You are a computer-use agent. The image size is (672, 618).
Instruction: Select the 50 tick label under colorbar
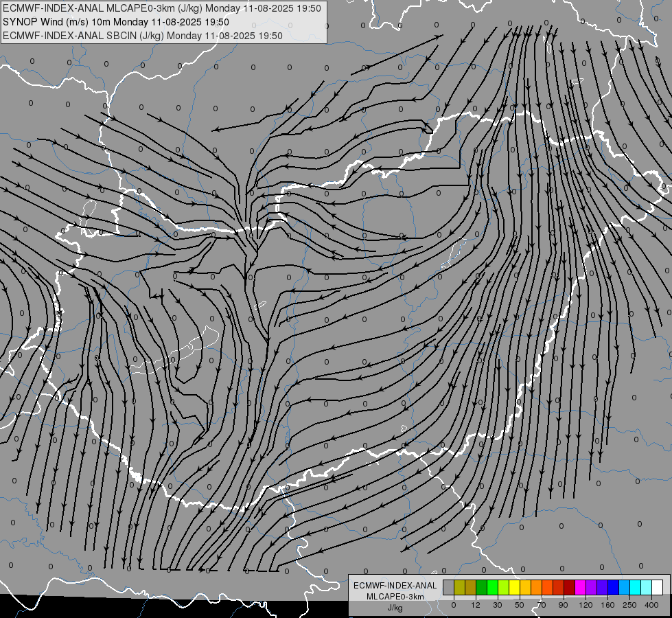click(520, 606)
